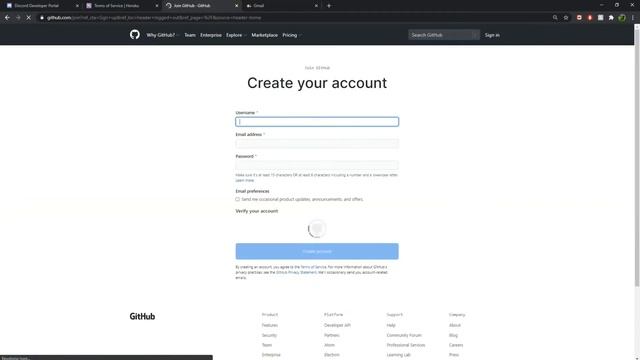Open the Partners footer link

pos(331,335)
